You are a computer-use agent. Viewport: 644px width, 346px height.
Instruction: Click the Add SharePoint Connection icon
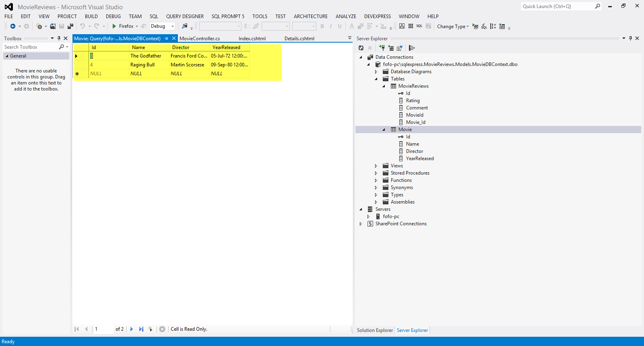coord(400,48)
